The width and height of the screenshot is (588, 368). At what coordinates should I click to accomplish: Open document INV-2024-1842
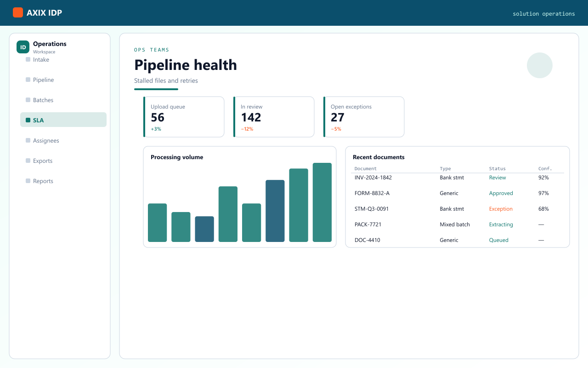[x=373, y=178]
